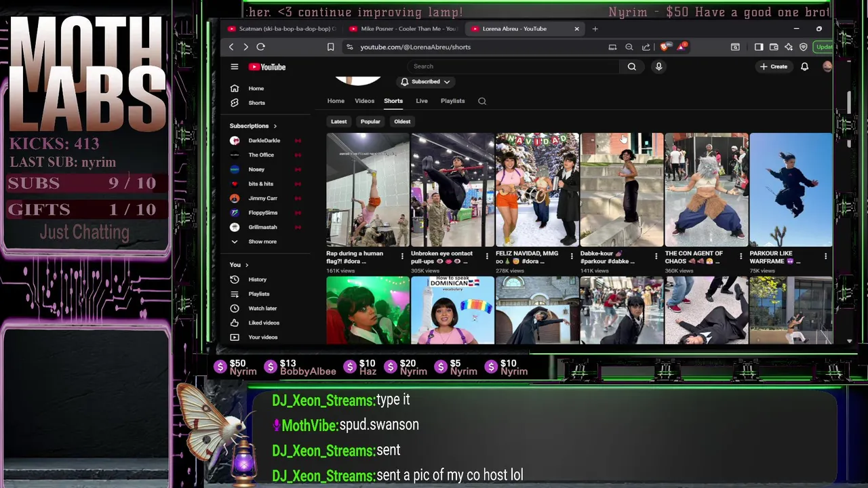Open Brave Shields lion icon
868x488 pixels.
click(x=664, y=47)
